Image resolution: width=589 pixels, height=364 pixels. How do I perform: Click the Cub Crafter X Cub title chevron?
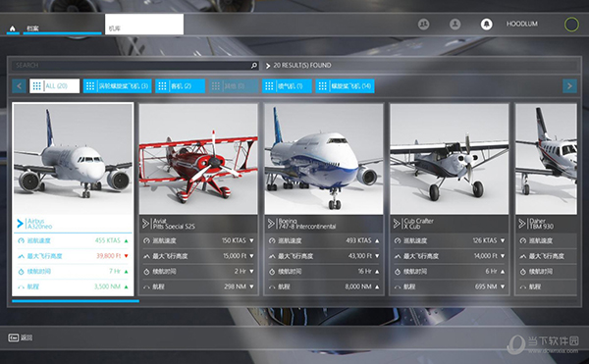tap(397, 224)
